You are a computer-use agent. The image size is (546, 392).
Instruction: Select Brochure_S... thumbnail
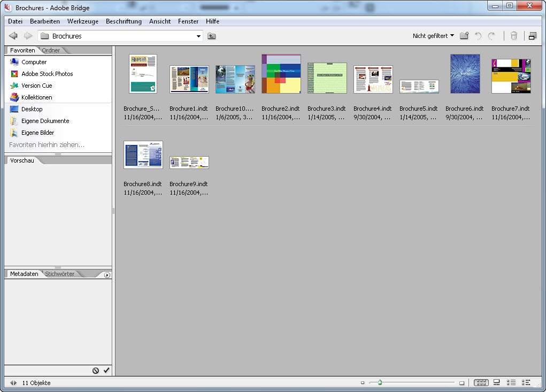click(143, 74)
